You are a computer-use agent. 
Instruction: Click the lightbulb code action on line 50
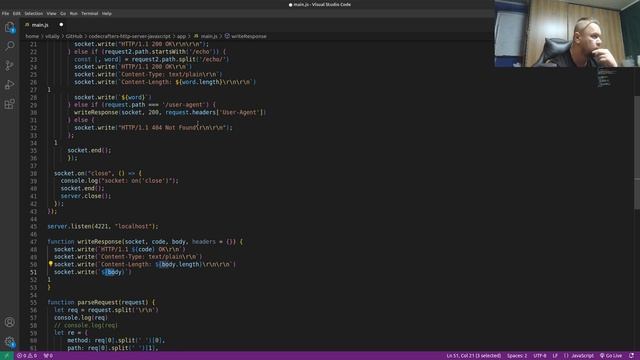click(51, 264)
